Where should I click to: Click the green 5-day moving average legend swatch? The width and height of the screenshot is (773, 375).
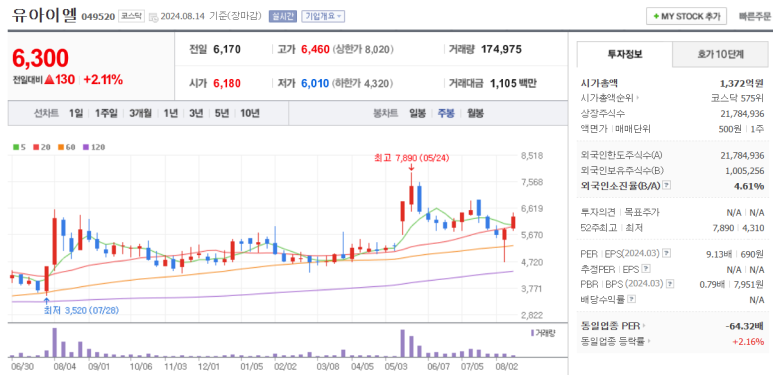coord(16,147)
